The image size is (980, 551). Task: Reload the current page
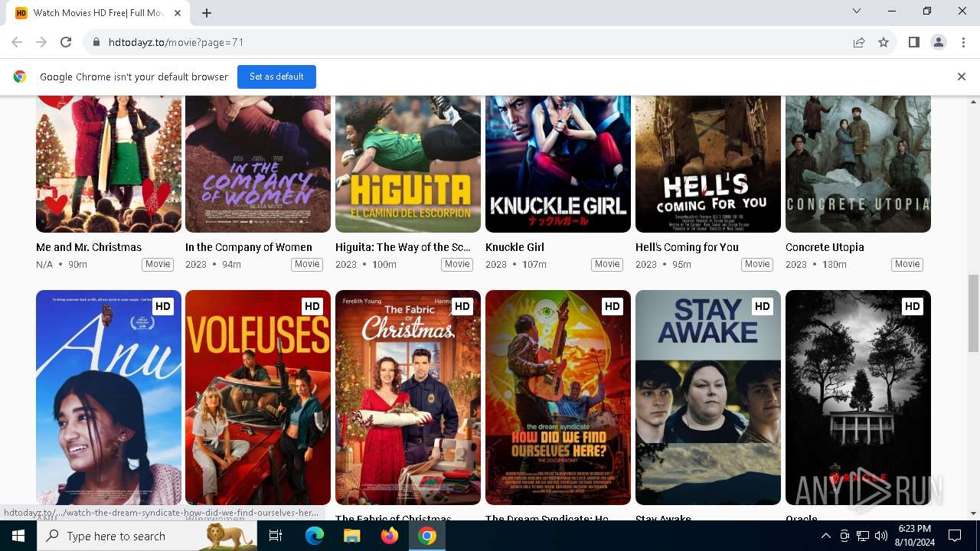coord(66,42)
